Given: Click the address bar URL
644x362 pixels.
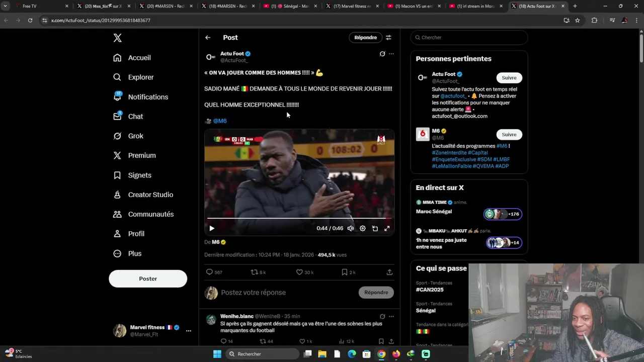Looking at the screenshot, I should [101, 21].
